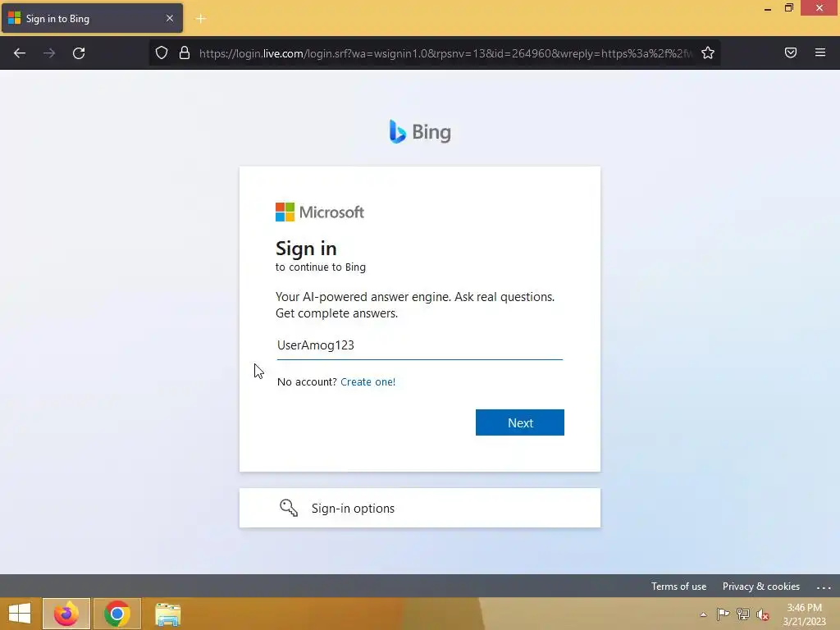Close the Sign in to Bing tab
This screenshot has width=840, height=630.
coord(170,18)
